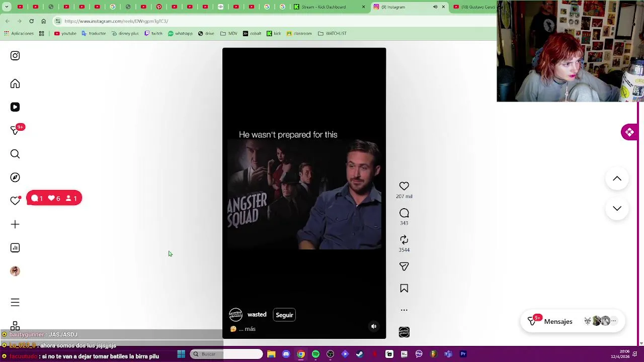Open MDV bookmarks folder
Image resolution: width=644 pixels, height=362 pixels.
pyautogui.click(x=228, y=34)
